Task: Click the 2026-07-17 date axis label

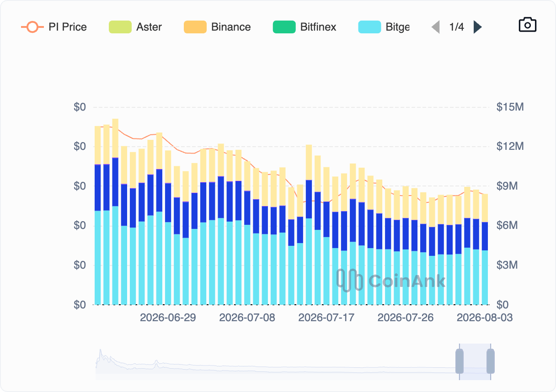Action: (326, 318)
